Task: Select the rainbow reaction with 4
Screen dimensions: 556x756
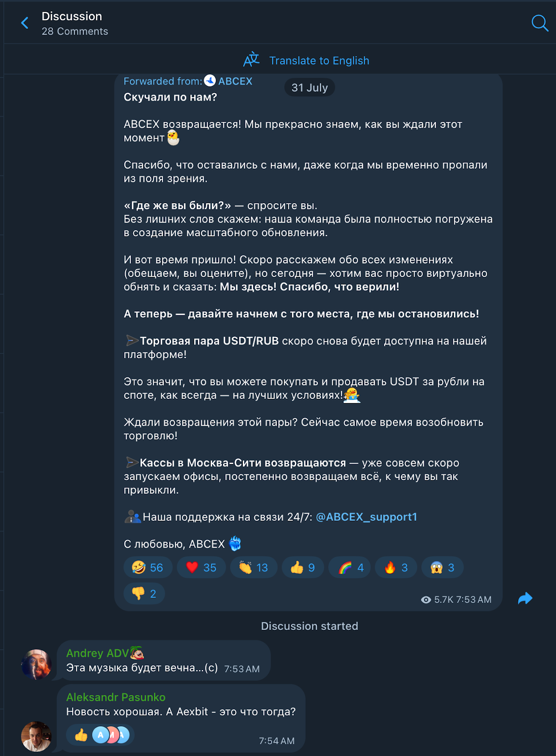Action: click(350, 567)
